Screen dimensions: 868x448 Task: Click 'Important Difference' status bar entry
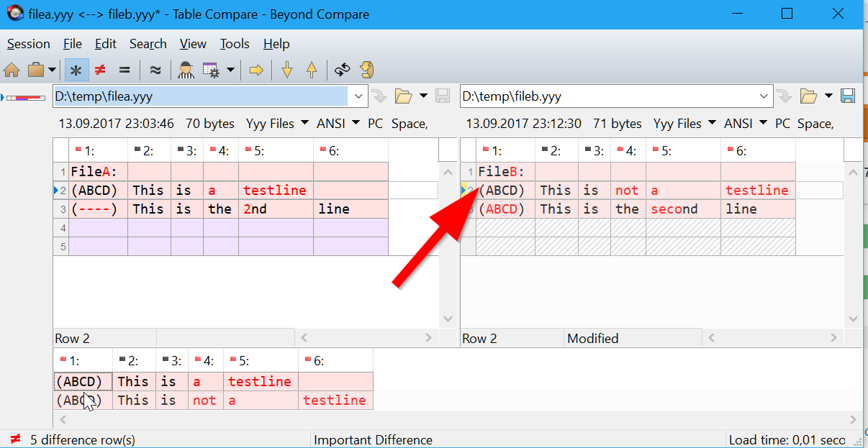coord(374,440)
